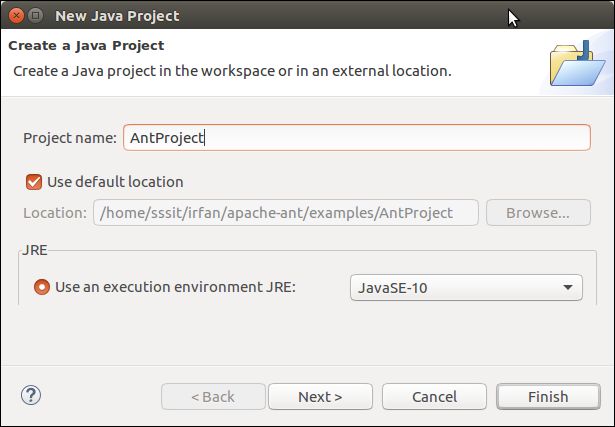Click the 'Project name:' label

(x=70, y=138)
